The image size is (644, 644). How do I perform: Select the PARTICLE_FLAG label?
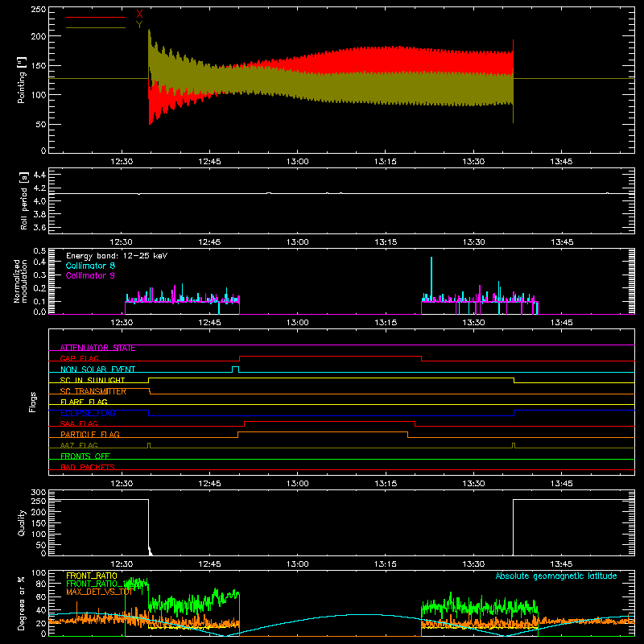coord(90,435)
